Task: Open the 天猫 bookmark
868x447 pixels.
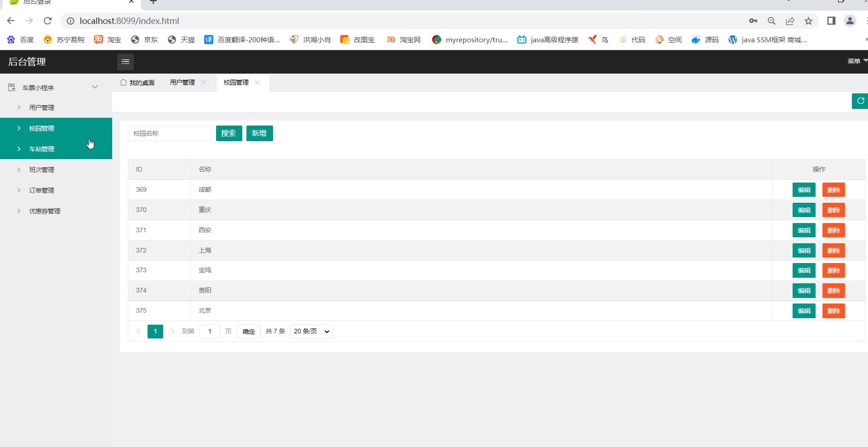Action: tap(181, 40)
